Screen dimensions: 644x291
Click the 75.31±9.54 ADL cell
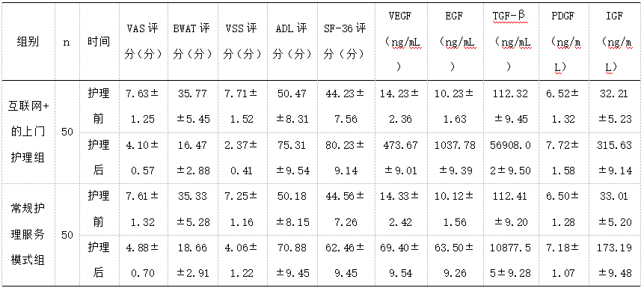click(x=292, y=158)
